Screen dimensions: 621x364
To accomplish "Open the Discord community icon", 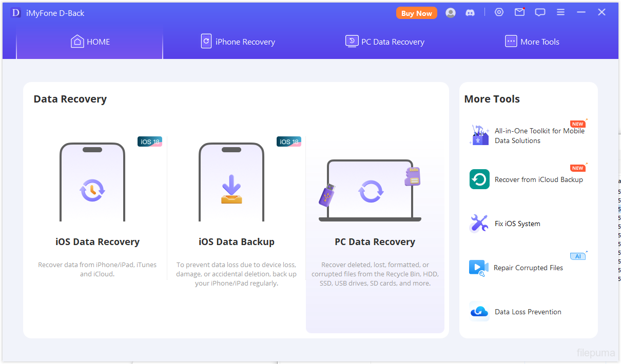I will click(x=470, y=13).
